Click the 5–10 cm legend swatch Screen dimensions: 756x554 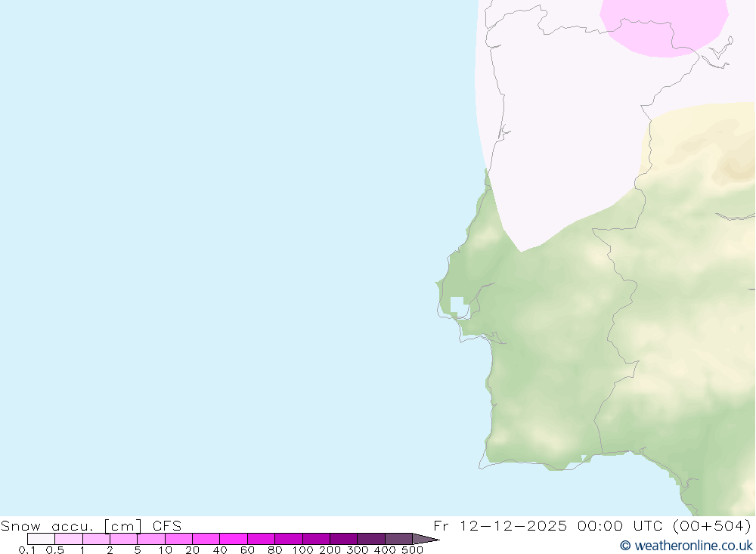(x=151, y=539)
